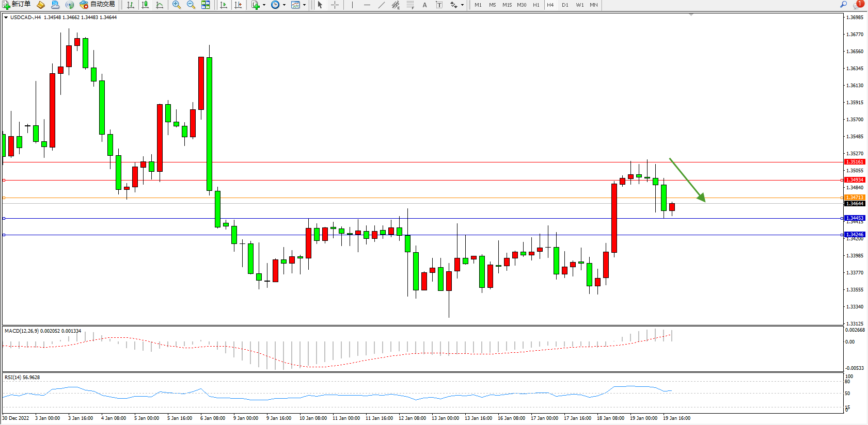This screenshot has width=868, height=425.
Task: Open the periodicity clock dropdown arrow
Action: [284, 5]
